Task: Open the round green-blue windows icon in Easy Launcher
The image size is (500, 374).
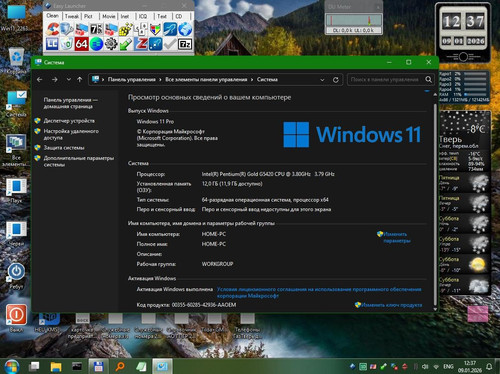Action: (x=96, y=44)
